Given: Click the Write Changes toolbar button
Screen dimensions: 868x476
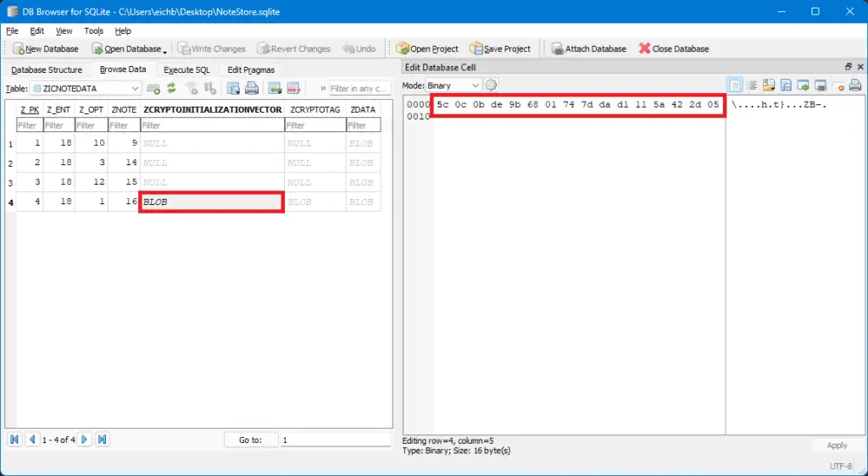Looking at the screenshot, I should [211, 48].
